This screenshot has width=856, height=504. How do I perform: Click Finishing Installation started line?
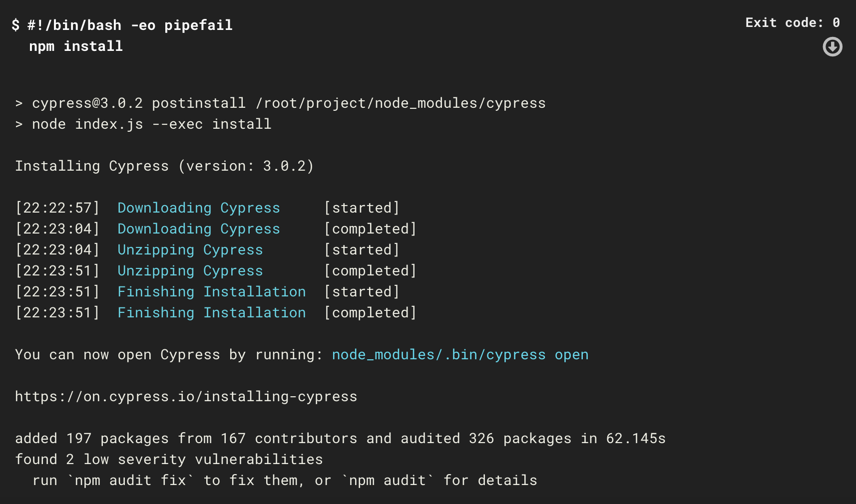(x=207, y=291)
